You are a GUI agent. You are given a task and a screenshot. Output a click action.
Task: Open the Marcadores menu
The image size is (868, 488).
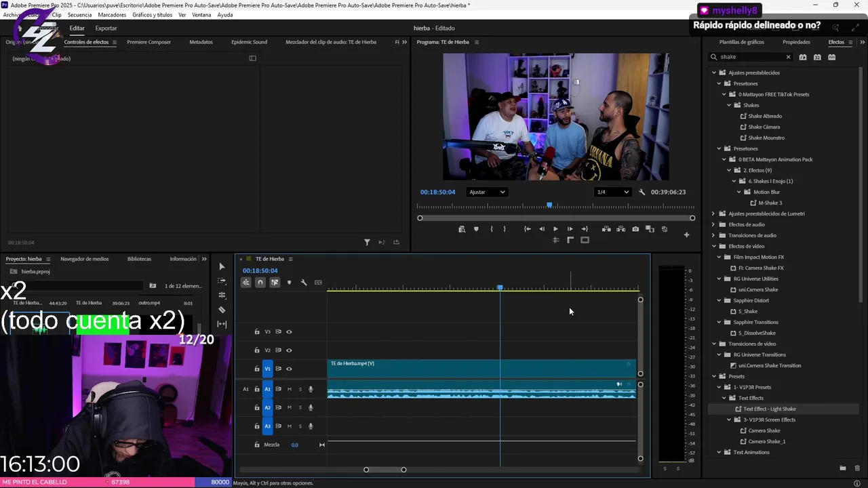coord(112,15)
